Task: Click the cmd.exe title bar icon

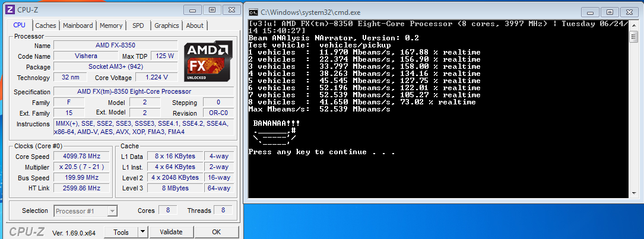Action: (x=254, y=12)
